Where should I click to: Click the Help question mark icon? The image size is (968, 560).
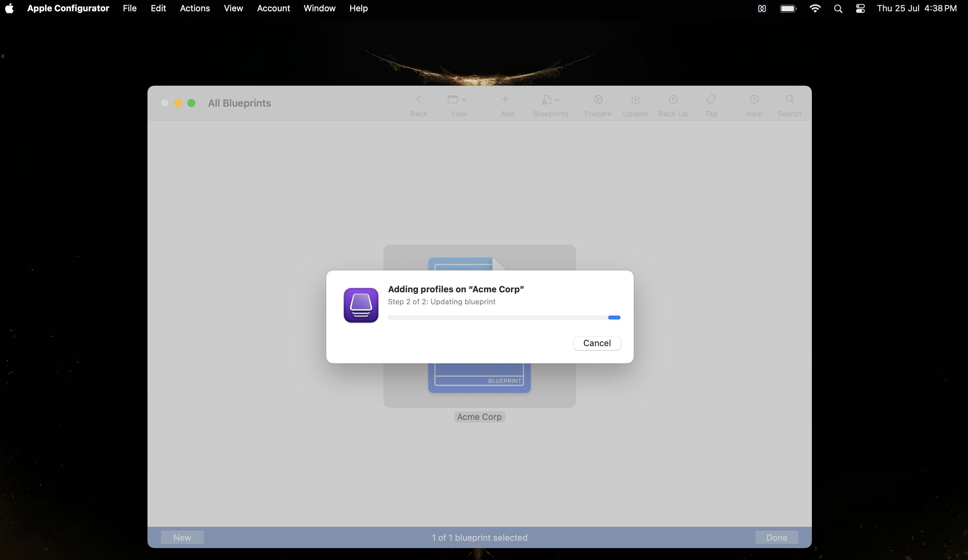(x=754, y=100)
